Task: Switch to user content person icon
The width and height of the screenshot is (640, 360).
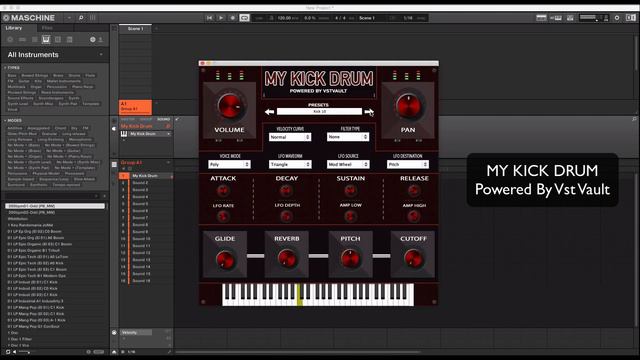Action: [100, 40]
